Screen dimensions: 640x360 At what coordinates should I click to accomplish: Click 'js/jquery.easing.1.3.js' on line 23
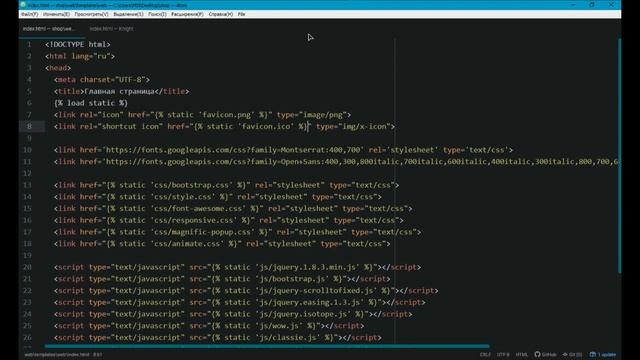click(310, 302)
